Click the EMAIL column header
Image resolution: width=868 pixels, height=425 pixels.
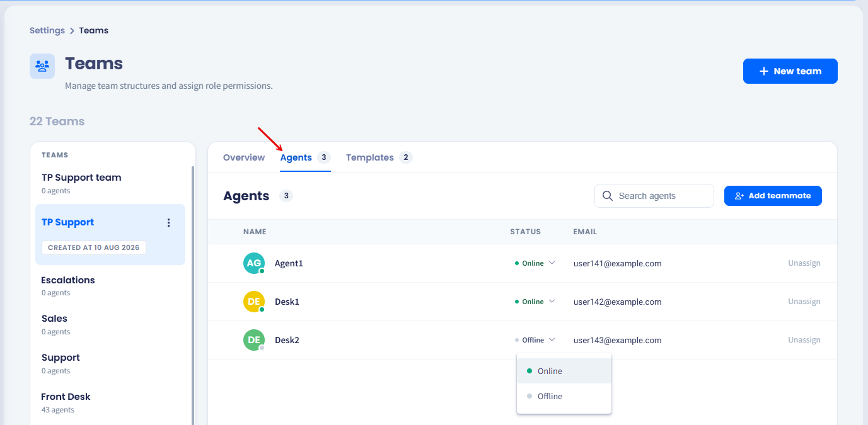point(585,232)
